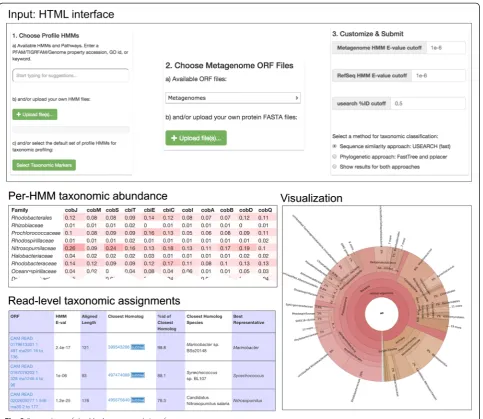483x419 pixels.
Task: Click the cobD cell in Nitrosopumilaceae row
Action: (x=244, y=248)
